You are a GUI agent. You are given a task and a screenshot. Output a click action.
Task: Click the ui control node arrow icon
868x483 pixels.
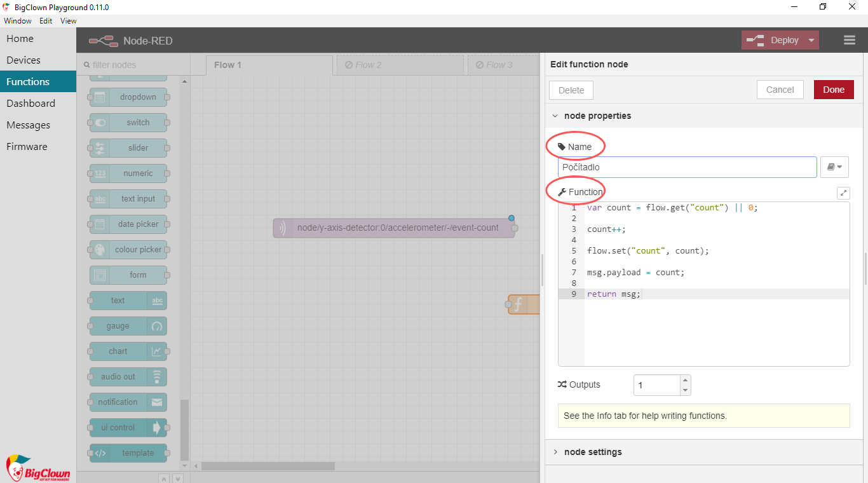click(x=157, y=428)
